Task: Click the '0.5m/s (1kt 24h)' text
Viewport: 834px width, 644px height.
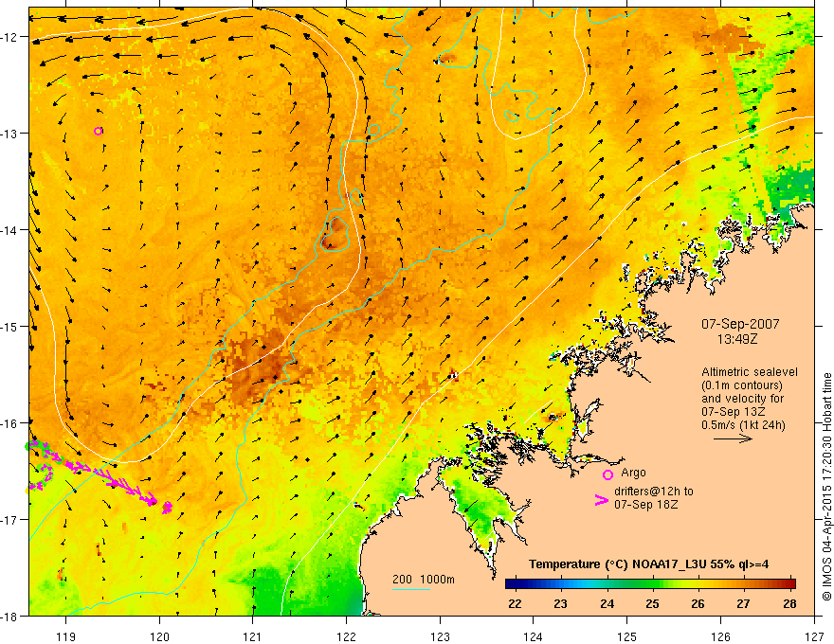Action: pos(743,425)
